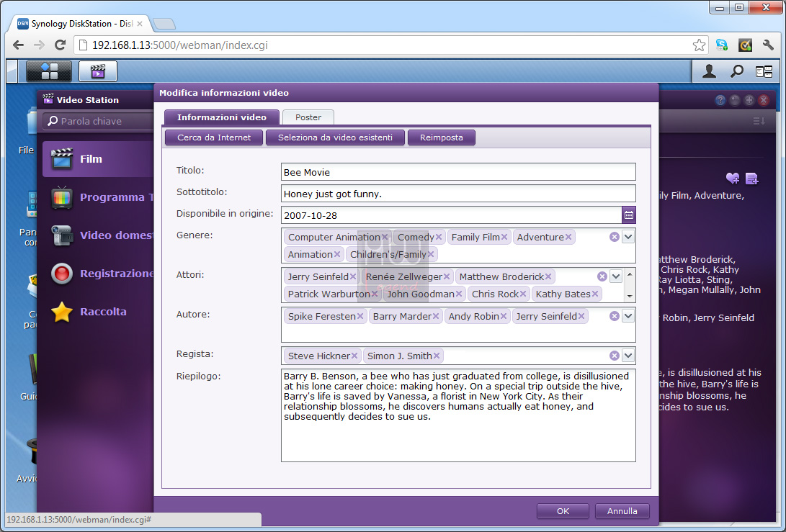Clear all tags in the Autore field
This screenshot has height=532, width=786.
pos(614,316)
